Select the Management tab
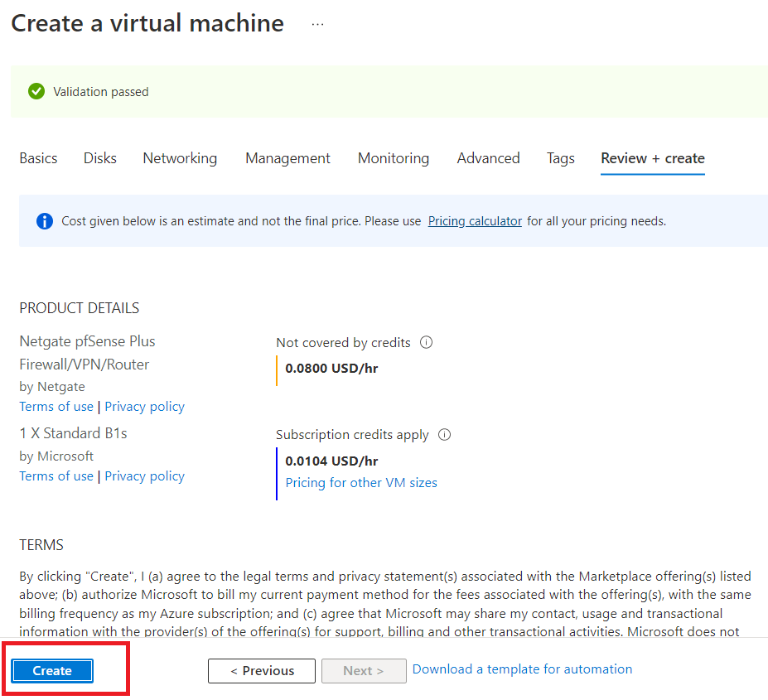 tap(287, 158)
